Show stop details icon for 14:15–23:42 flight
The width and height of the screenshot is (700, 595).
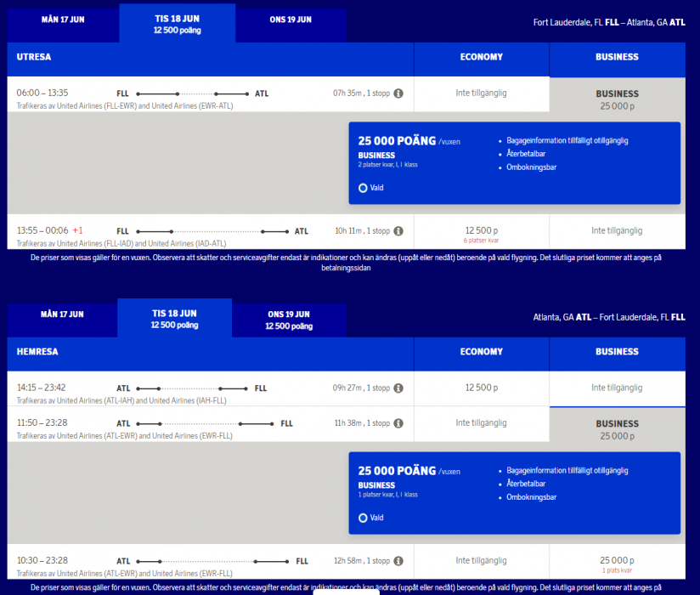click(x=398, y=388)
